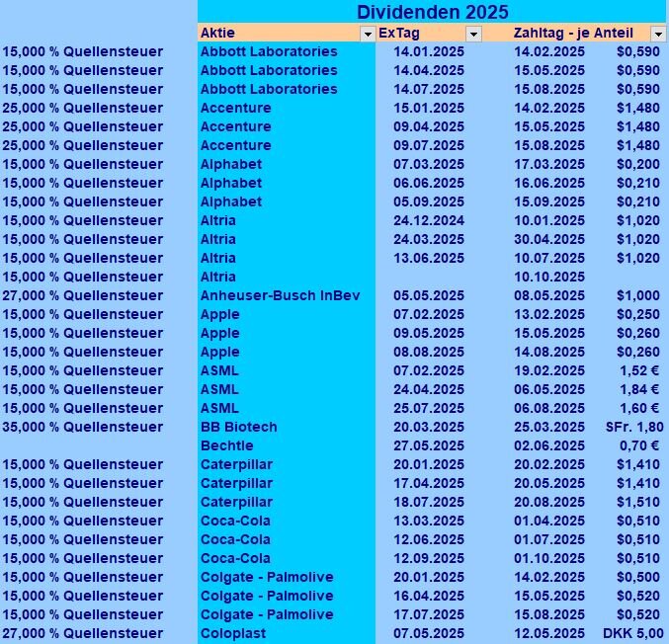Click Zahltag 25.03.2025 for BB Biotech
The width and height of the screenshot is (669, 644).
tap(549, 427)
